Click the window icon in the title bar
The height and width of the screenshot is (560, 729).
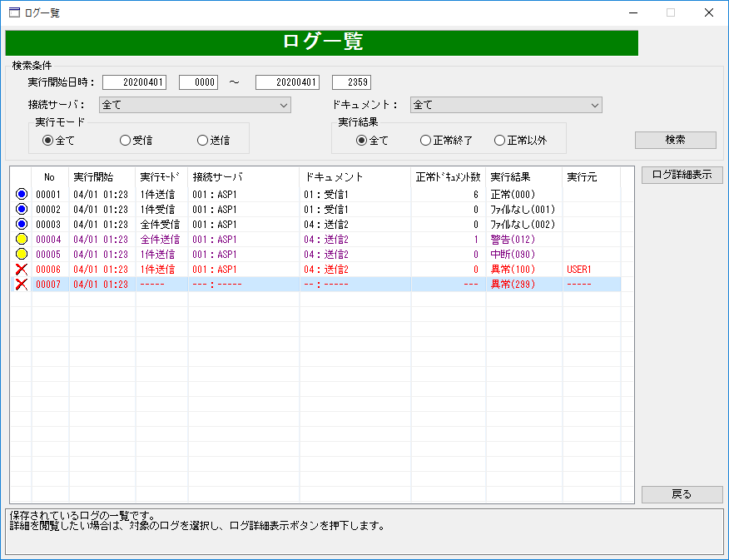click(x=14, y=12)
